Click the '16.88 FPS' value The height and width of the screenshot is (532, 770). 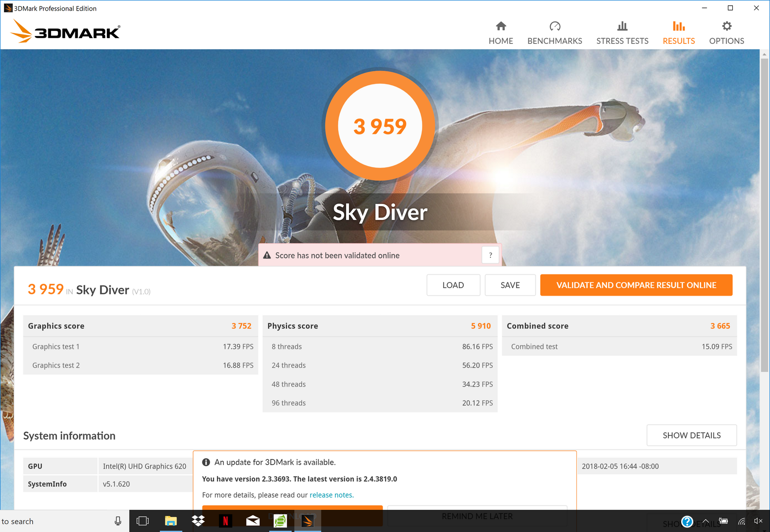238,365
